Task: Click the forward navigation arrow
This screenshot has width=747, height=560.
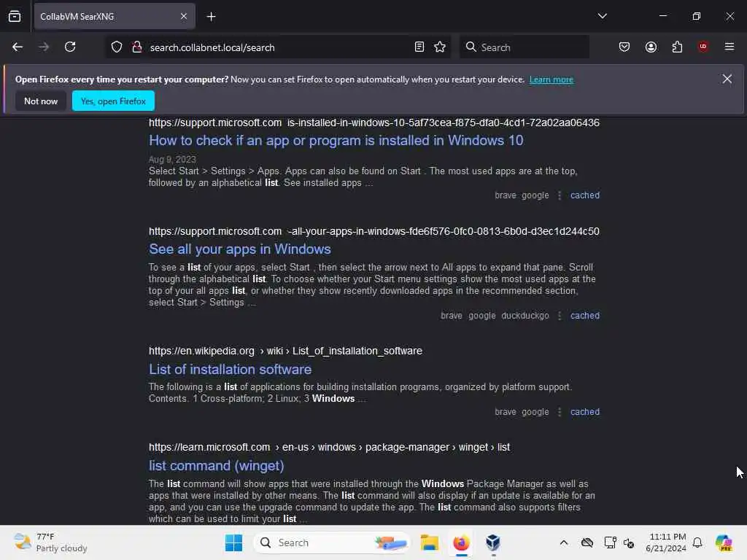Action: click(x=44, y=47)
